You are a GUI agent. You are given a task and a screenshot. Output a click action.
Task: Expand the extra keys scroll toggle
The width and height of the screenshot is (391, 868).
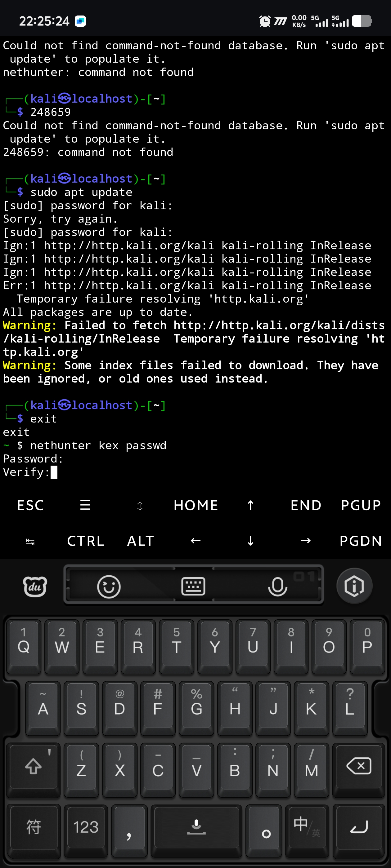coord(140,505)
